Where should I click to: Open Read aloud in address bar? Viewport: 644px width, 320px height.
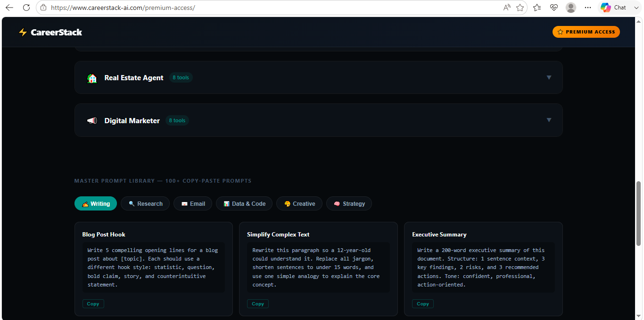pos(507,8)
